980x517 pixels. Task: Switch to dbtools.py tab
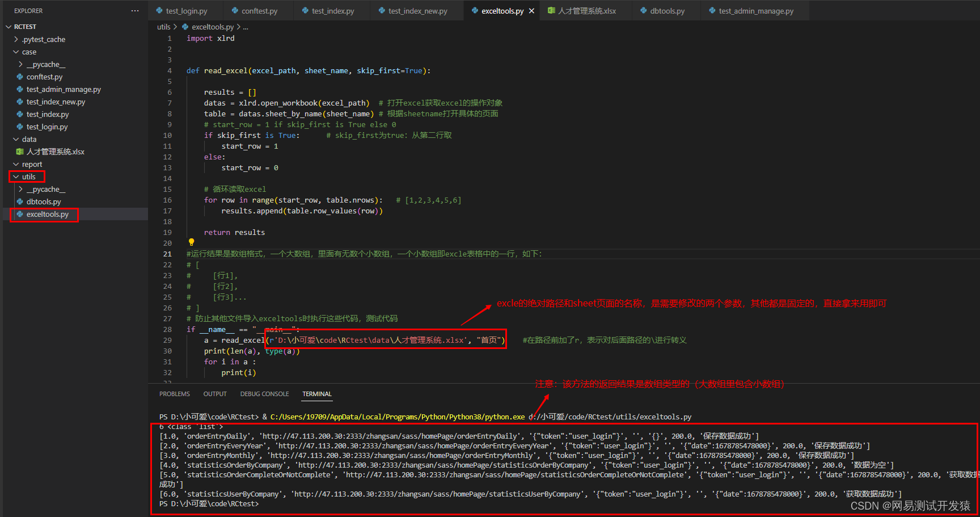[x=667, y=11]
